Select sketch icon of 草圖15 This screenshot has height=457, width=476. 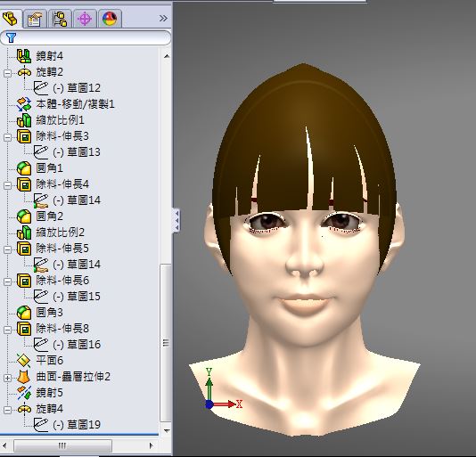[x=41, y=297]
